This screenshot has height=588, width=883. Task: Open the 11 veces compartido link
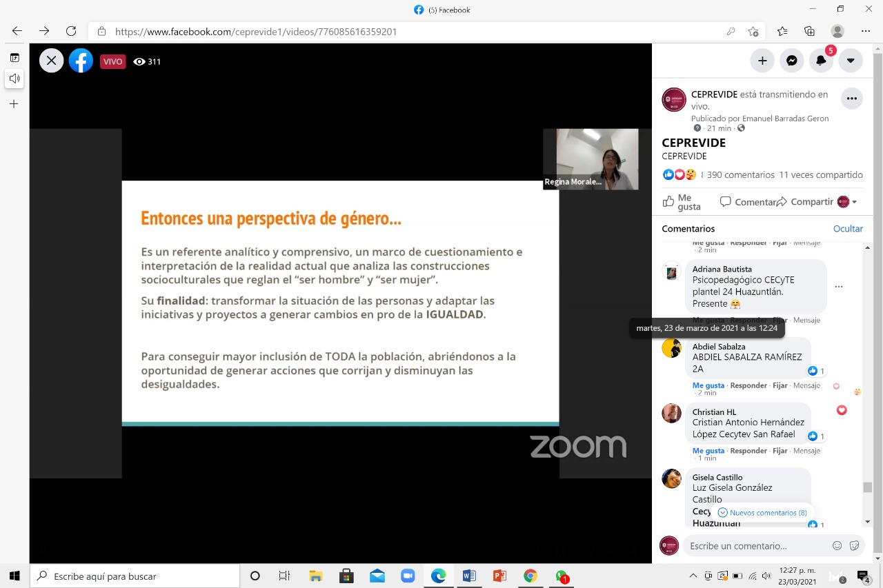point(821,174)
